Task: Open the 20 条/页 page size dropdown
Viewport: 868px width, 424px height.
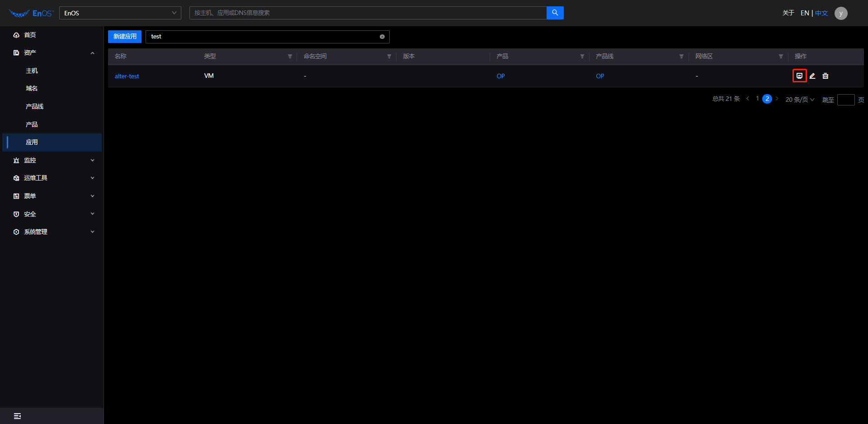Action: pos(800,100)
